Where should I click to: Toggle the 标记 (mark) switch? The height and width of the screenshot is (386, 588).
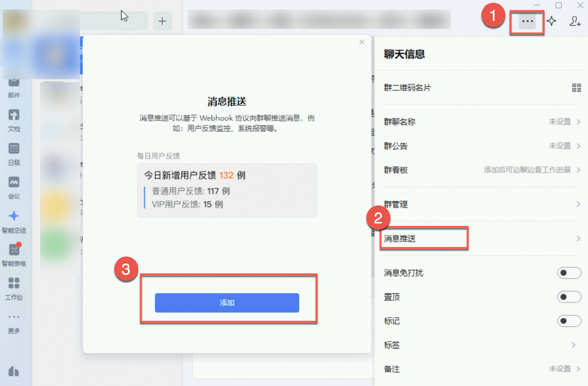pyautogui.click(x=569, y=321)
